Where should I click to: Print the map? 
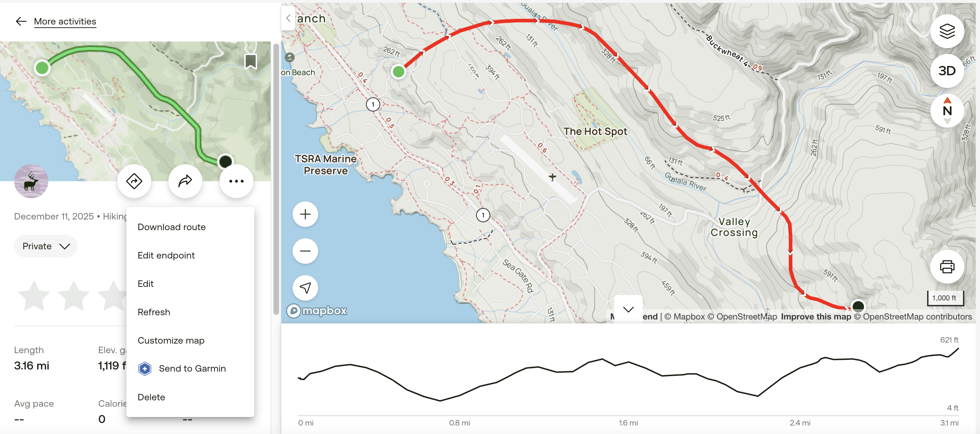click(947, 267)
